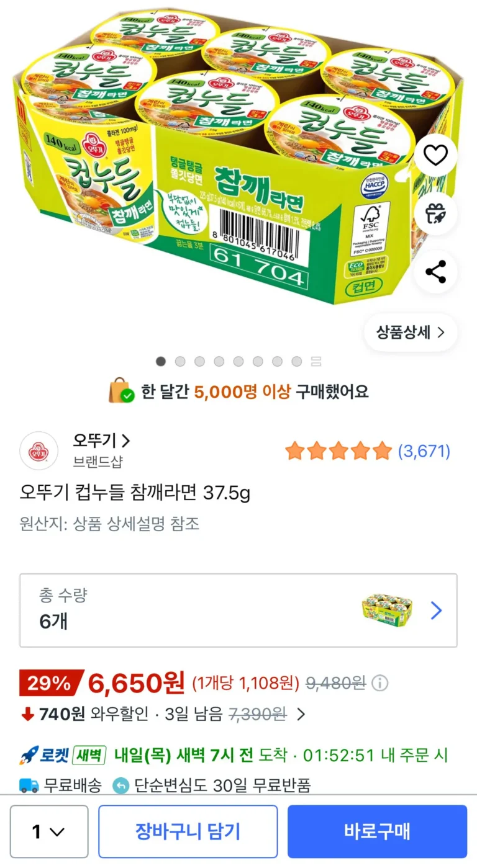Select the last image carousel indicator
The width and height of the screenshot is (477, 868).
[316, 361]
